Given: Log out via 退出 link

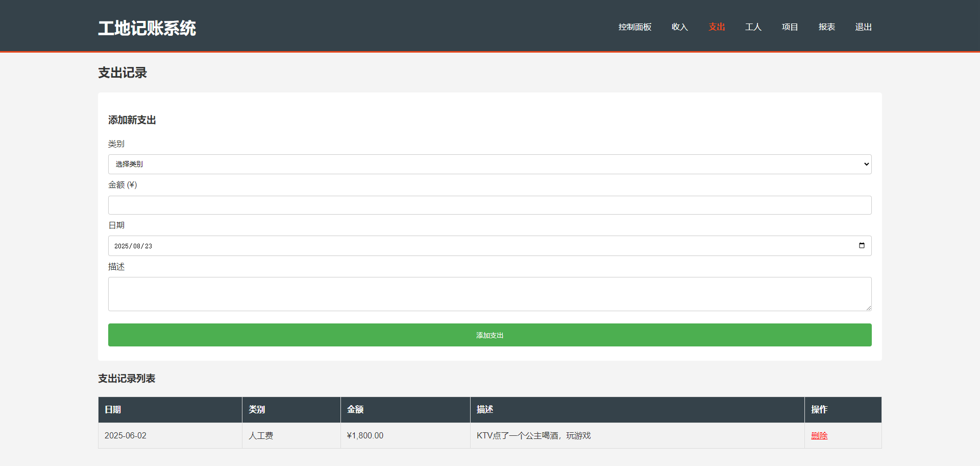Looking at the screenshot, I should click(863, 27).
